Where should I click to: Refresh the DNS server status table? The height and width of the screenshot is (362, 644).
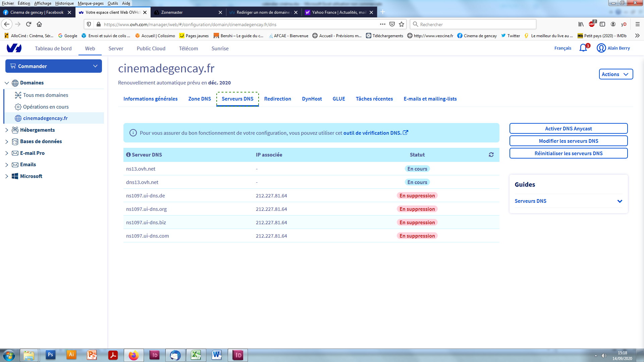pos(491,155)
